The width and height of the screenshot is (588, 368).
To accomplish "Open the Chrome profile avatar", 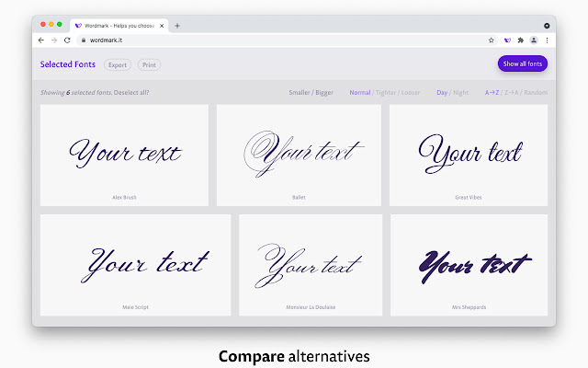I will coord(534,40).
